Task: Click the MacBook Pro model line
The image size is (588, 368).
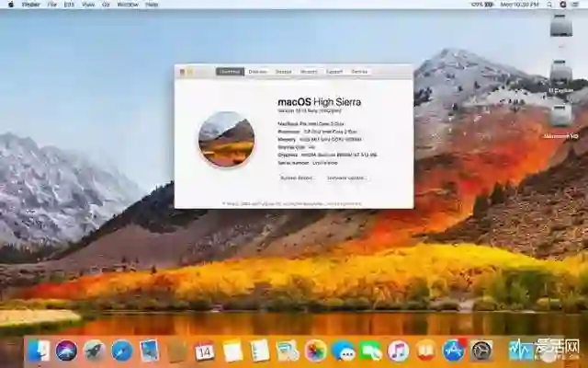Action: (x=311, y=124)
